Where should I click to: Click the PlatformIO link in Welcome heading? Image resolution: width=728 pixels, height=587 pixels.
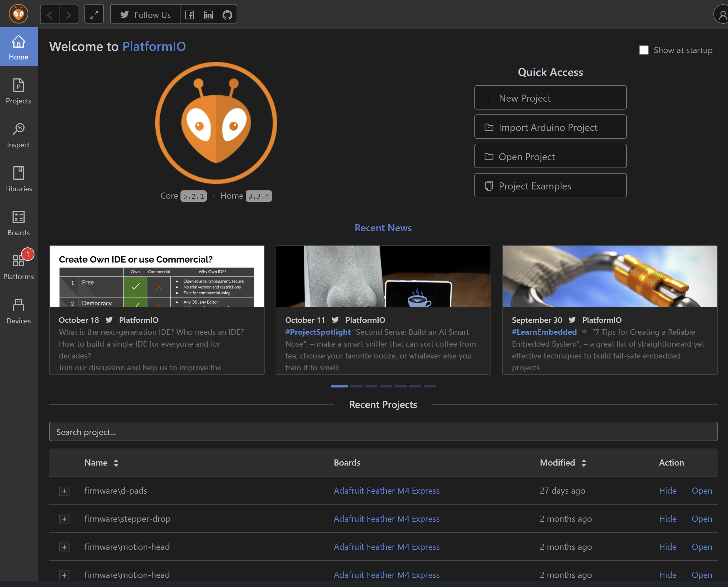coord(154,47)
